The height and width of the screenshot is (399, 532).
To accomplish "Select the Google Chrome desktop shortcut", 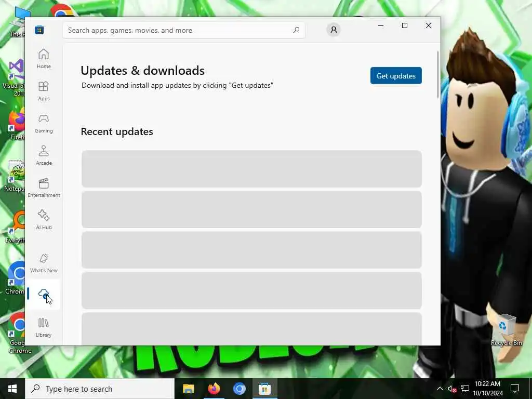I will 16,333.
